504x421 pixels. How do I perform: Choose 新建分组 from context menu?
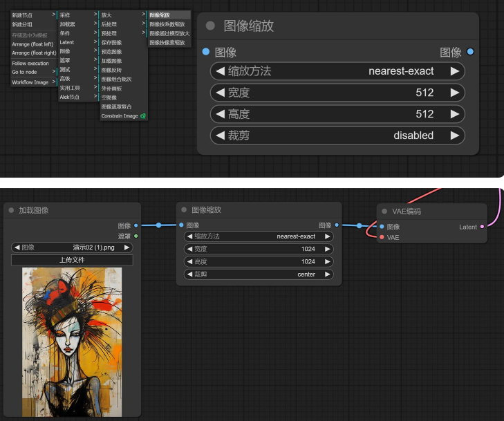click(x=33, y=24)
